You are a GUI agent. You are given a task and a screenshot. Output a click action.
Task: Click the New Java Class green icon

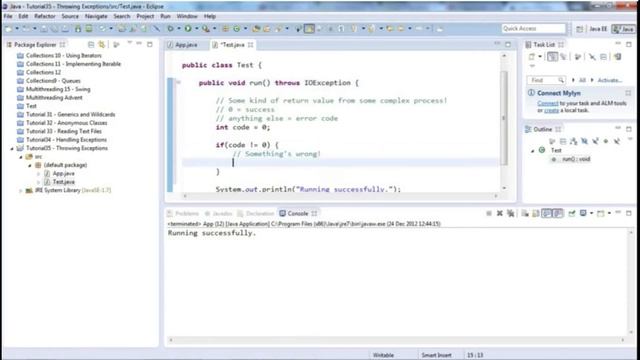coord(237,29)
